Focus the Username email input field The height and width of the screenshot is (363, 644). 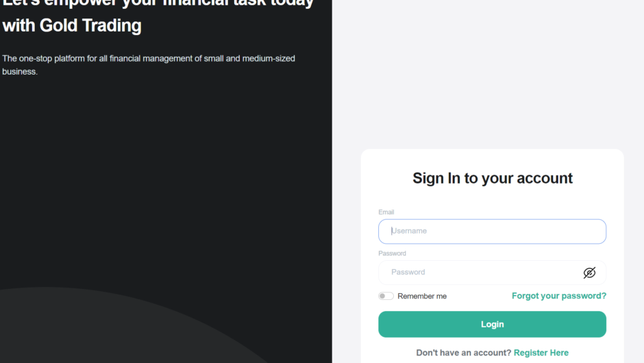(492, 231)
